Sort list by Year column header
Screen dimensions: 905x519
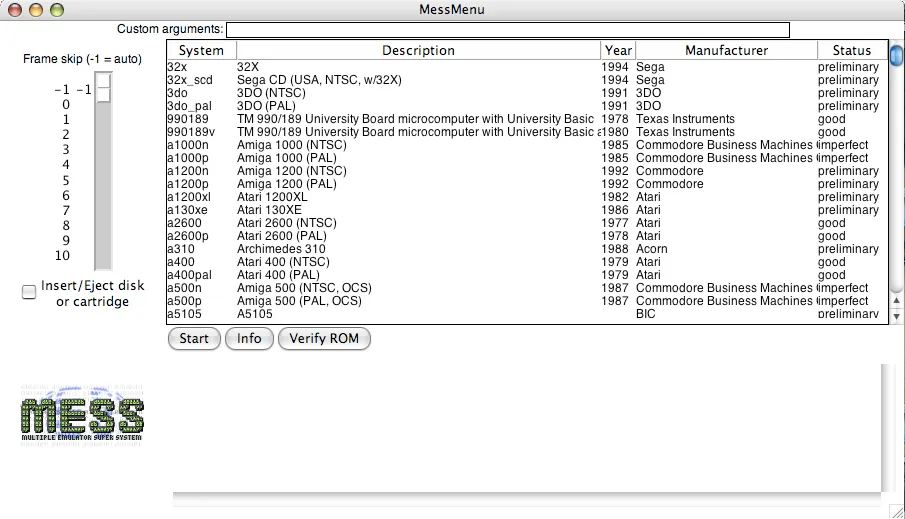[x=618, y=50]
